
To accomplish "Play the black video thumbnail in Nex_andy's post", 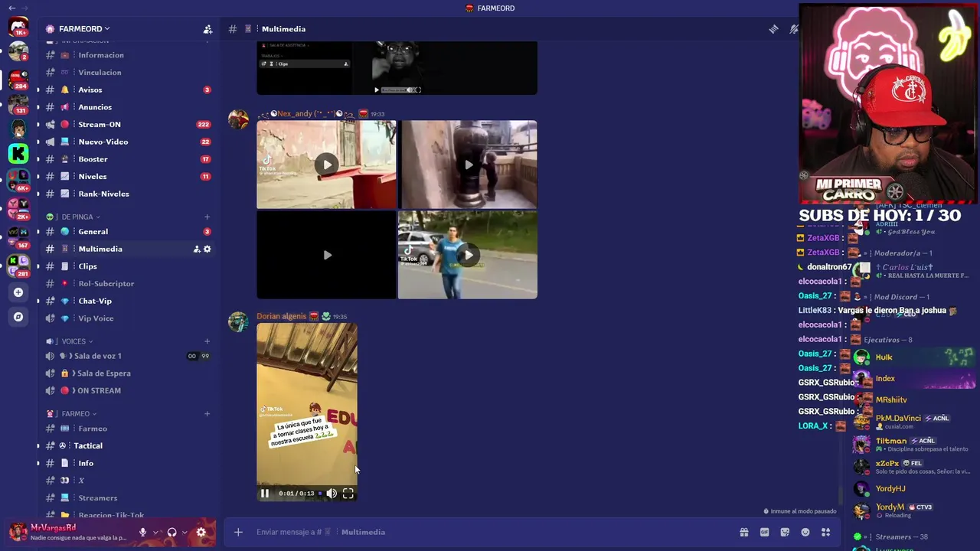I will coord(327,255).
